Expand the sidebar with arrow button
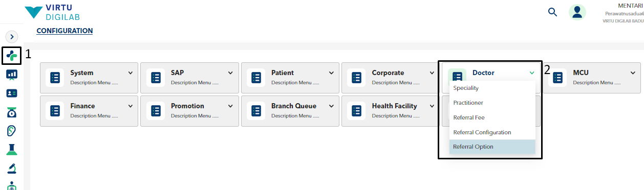The image size is (644, 190). coord(11,37)
